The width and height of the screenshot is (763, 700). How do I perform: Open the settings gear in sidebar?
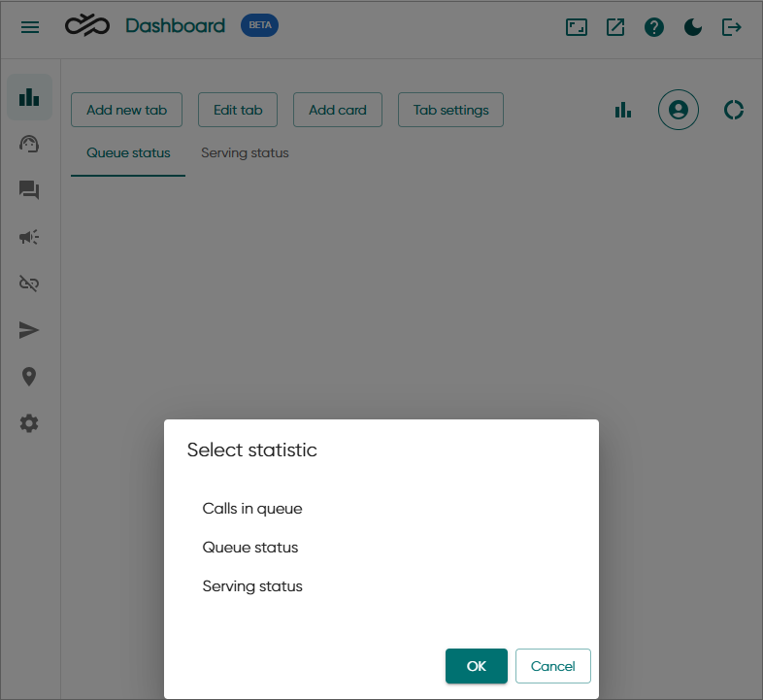[x=29, y=423]
